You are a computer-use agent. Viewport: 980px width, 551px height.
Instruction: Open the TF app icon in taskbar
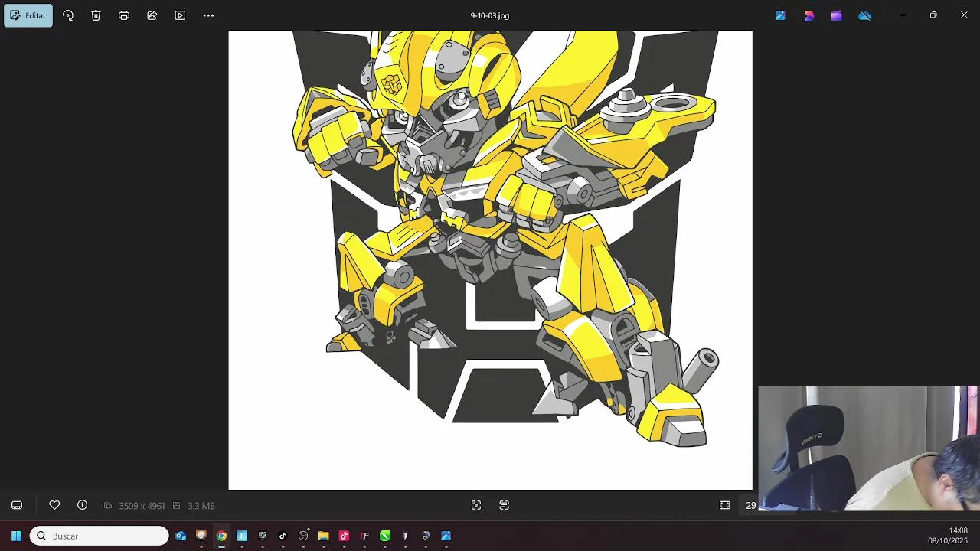[x=364, y=536]
